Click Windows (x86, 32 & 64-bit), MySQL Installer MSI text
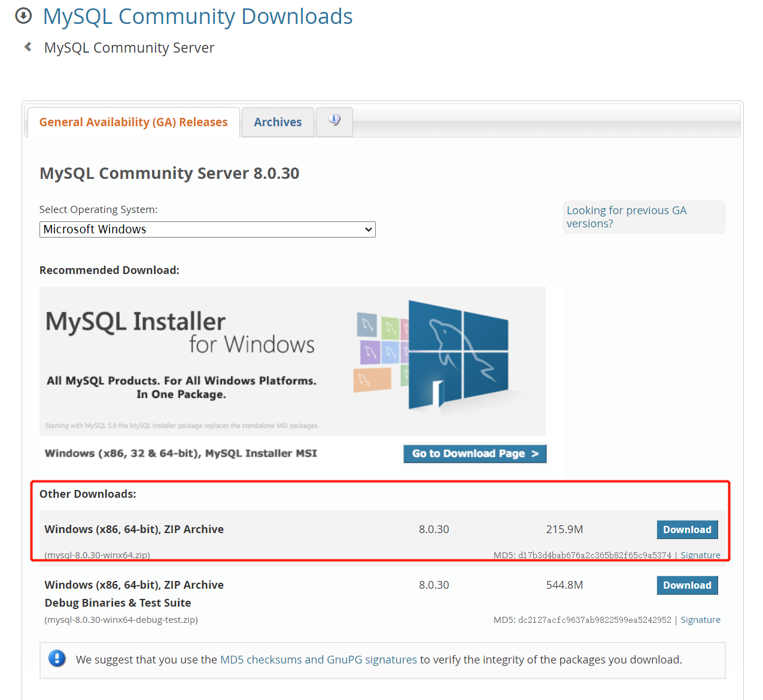The width and height of the screenshot is (763, 700). pyautogui.click(x=181, y=453)
